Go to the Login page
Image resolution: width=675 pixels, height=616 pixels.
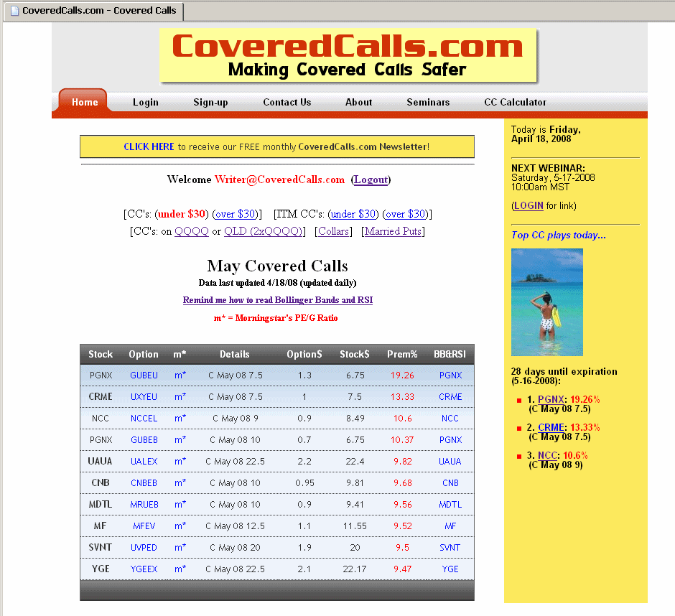(146, 102)
